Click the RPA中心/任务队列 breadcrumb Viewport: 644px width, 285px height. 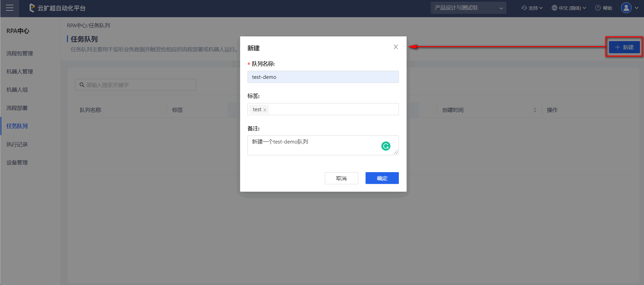[x=88, y=26]
